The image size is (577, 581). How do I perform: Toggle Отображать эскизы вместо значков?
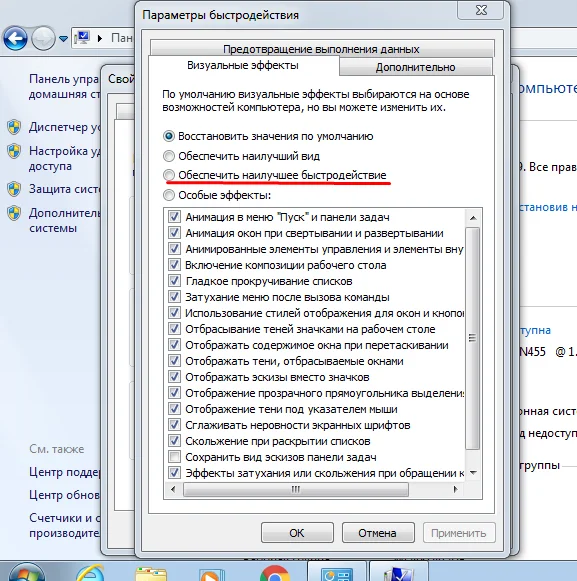(174, 377)
